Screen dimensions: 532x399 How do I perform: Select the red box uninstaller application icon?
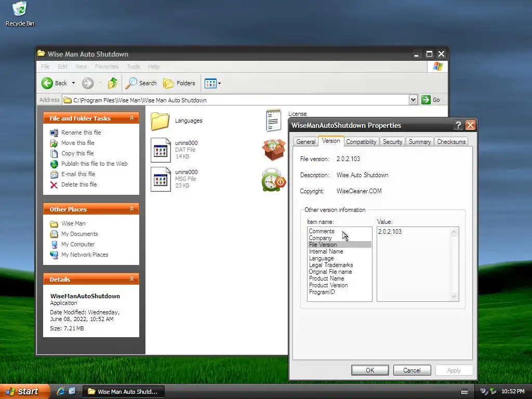tap(273, 149)
